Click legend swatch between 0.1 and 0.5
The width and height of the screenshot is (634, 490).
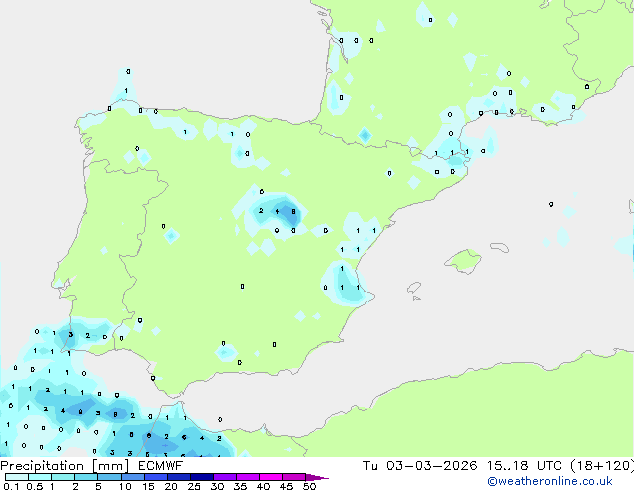click(x=17, y=477)
